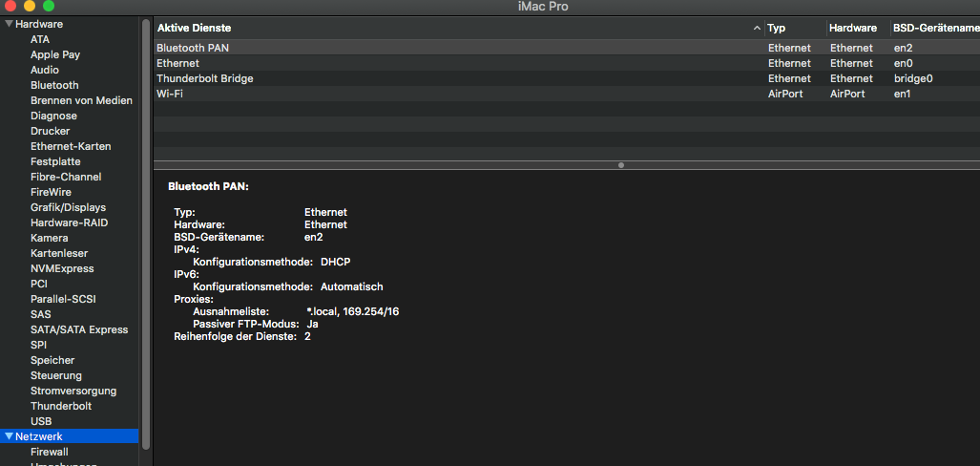Show NVMExpress details
This screenshot has height=466, width=980.
[62, 269]
